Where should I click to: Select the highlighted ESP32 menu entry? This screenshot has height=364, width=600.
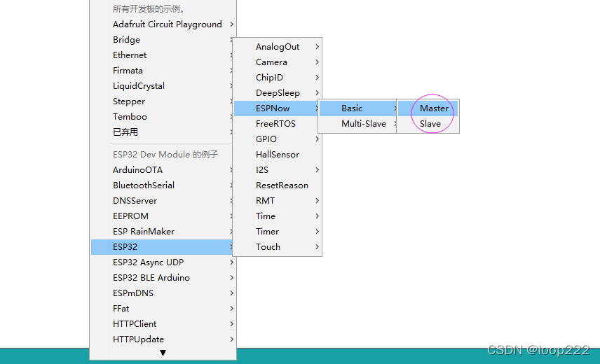coord(161,246)
